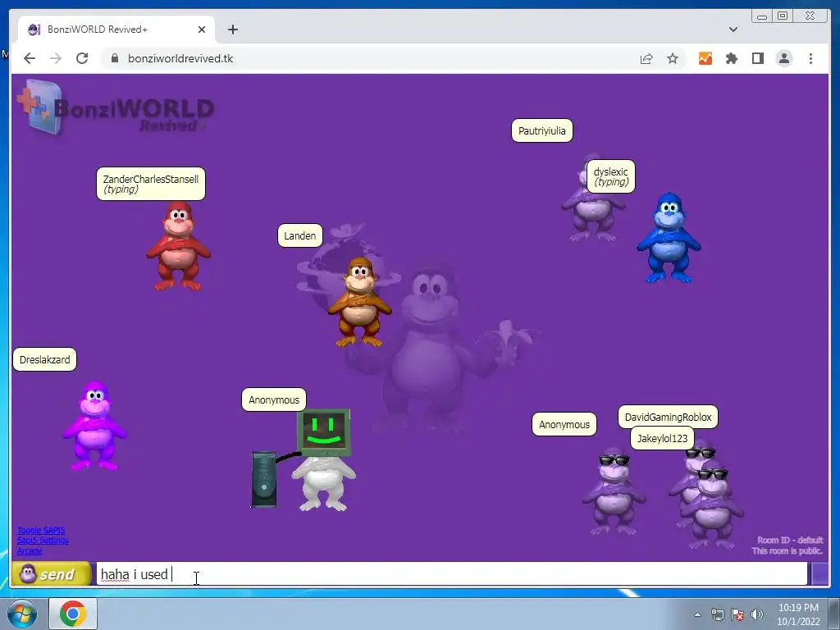Click the Anonymous bubble above computer-head Bonzi
The width and height of the screenshot is (840, 630).
[x=274, y=399]
